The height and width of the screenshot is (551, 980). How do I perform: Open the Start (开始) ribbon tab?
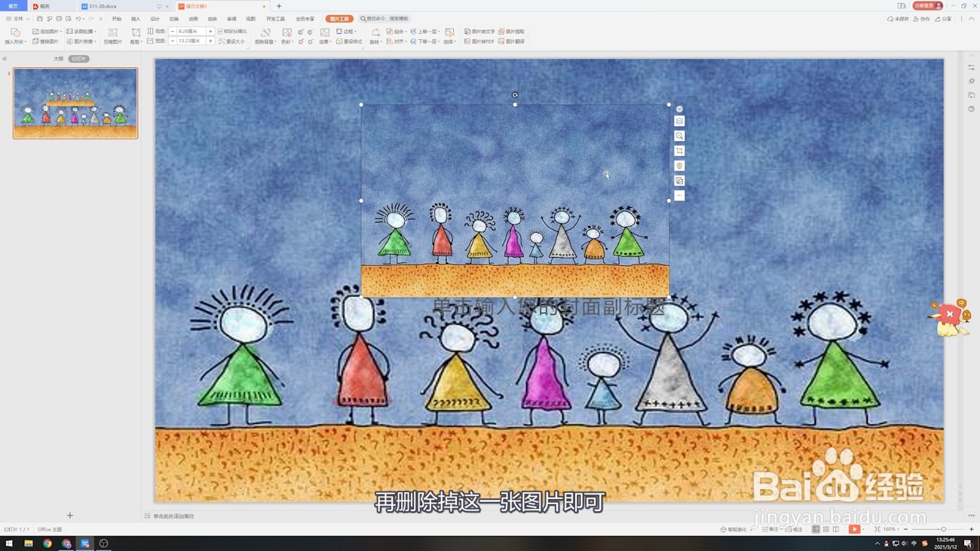click(116, 19)
